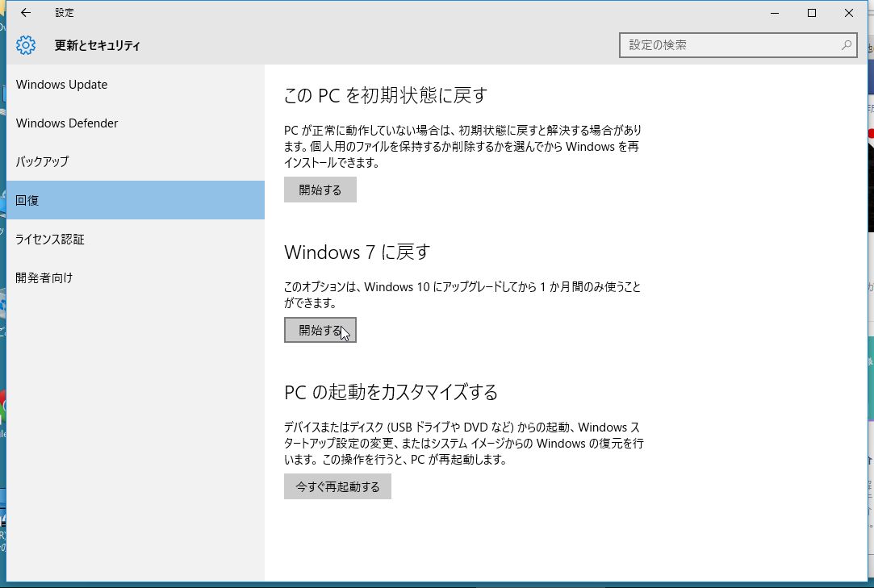
Task: Click 開始する under この PC を初期状態に戻す
Action: (x=320, y=190)
